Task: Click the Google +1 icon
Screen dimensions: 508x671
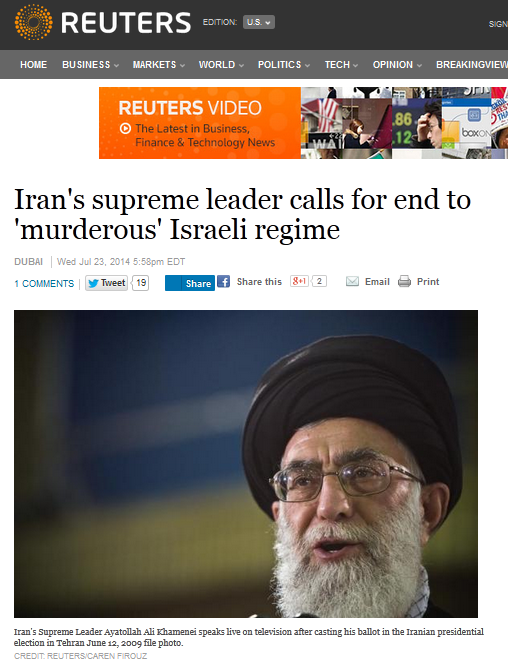Action: pos(299,281)
